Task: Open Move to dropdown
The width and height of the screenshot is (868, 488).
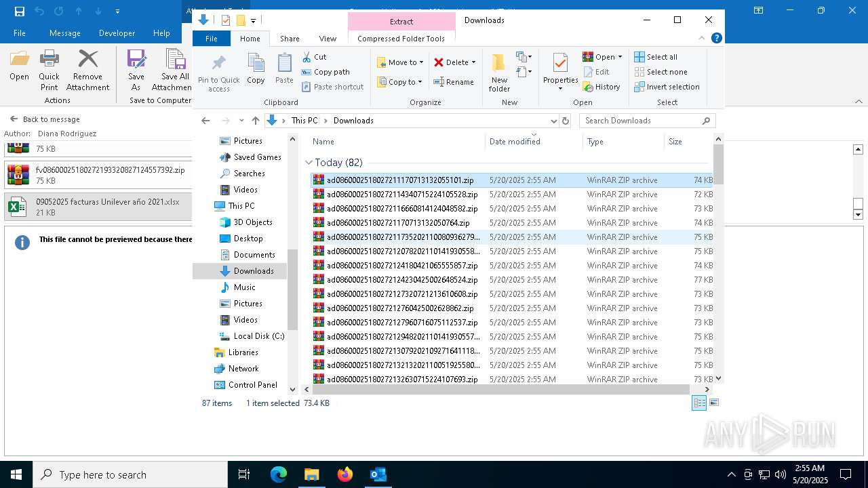Action: 400,62
